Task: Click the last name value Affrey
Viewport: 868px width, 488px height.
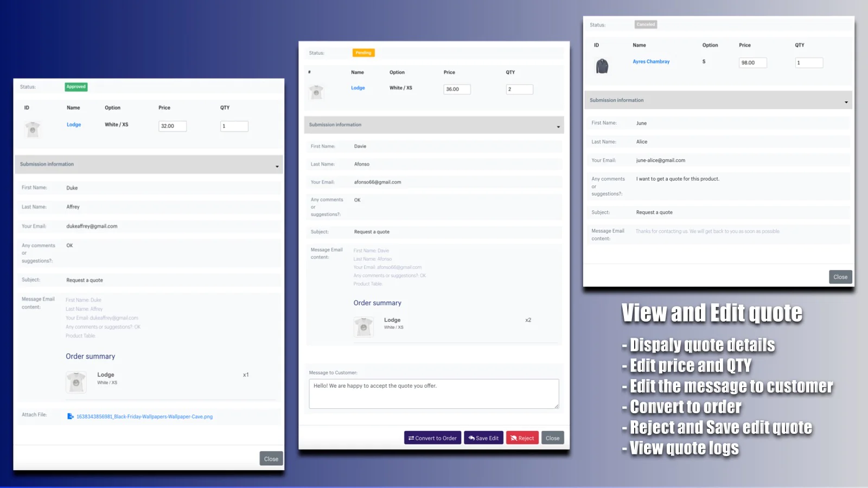Action: (73, 207)
